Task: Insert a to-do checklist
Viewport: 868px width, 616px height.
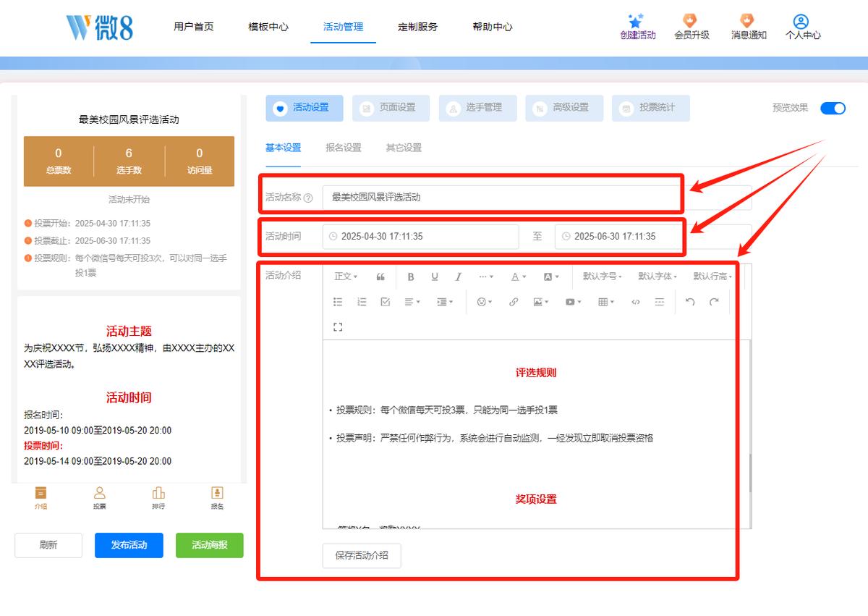Action: click(386, 302)
